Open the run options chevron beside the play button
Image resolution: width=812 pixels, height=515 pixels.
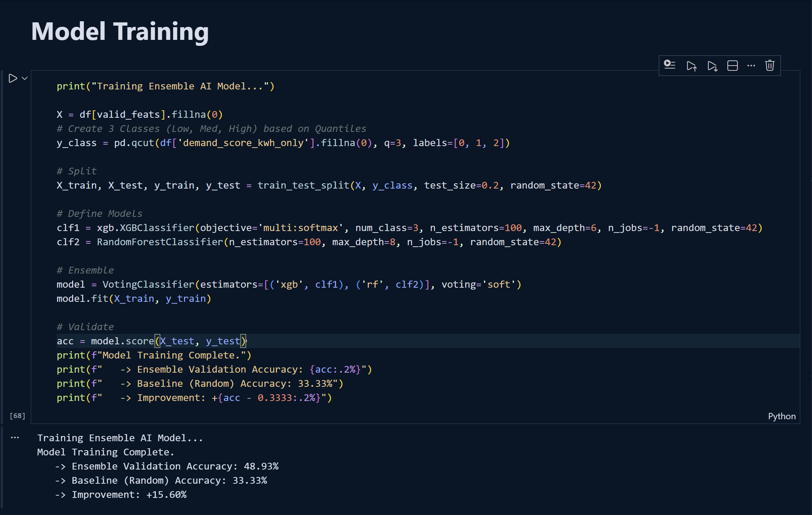pos(25,78)
